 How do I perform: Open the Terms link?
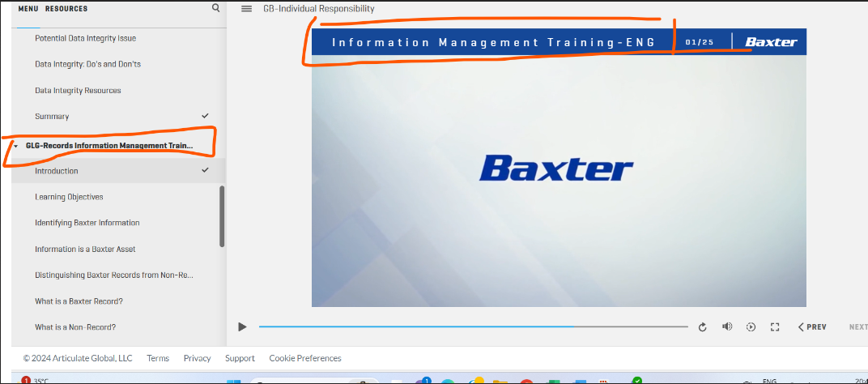158,359
